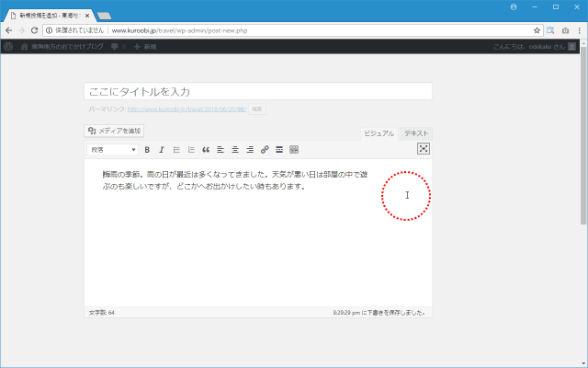The height and width of the screenshot is (368, 588).
Task: Open the Chrome profile icon
Action: tap(514, 6)
